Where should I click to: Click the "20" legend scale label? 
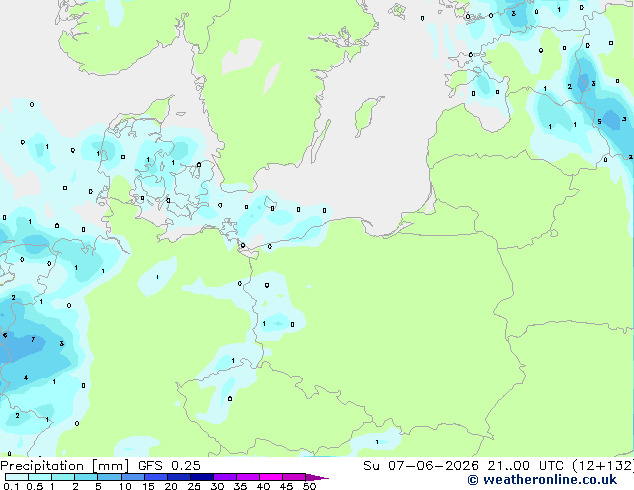pos(171,486)
